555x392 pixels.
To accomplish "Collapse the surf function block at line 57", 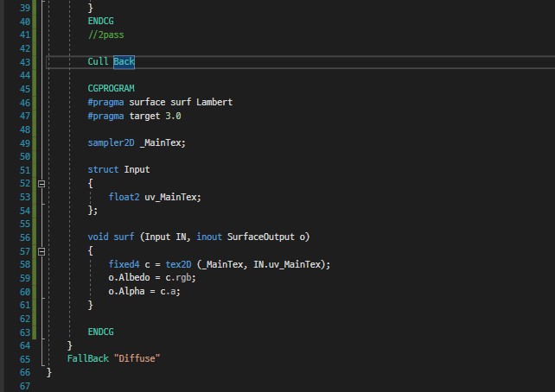I will pyautogui.click(x=41, y=251).
